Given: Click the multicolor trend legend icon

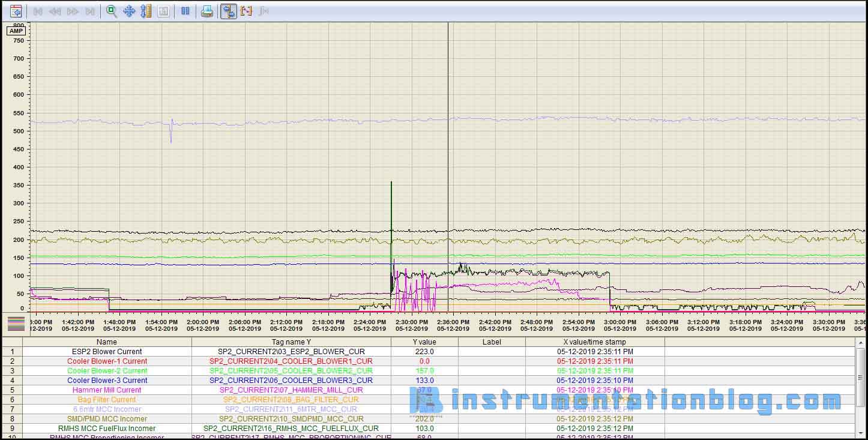Looking at the screenshot, I should (17, 324).
